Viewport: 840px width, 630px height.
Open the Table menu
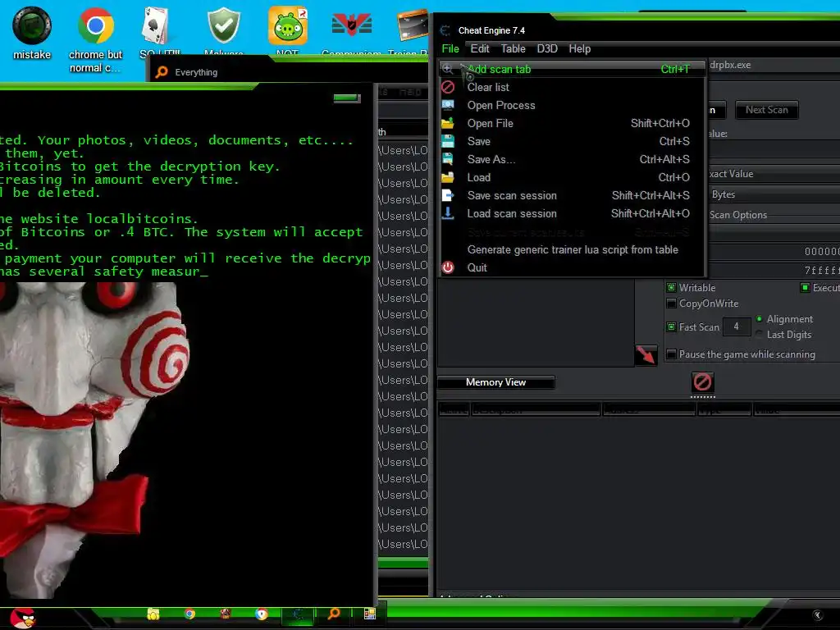pyautogui.click(x=513, y=48)
